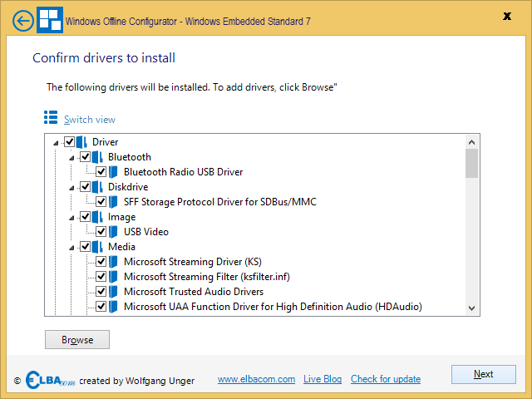Toggle Microsoft Trusted Audio Drivers checkbox
Viewport: 532px width, 399px height.
click(x=101, y=291)
